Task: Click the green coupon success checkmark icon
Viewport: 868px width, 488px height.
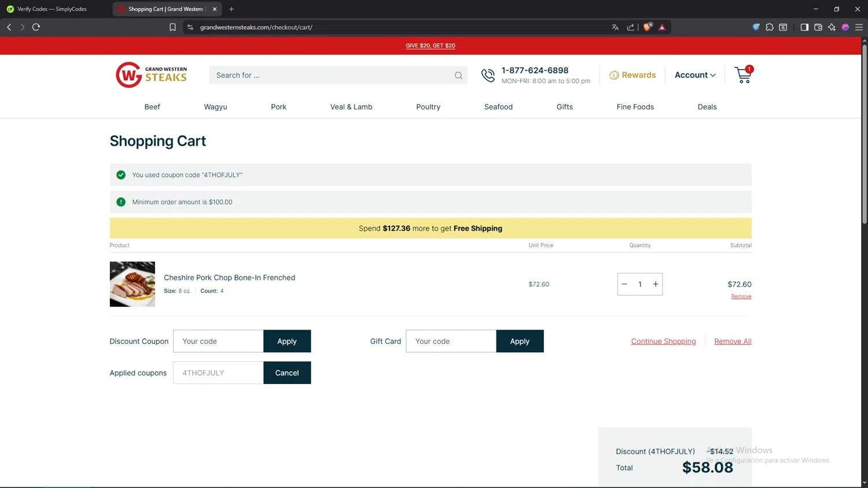Action: point(121,175)
